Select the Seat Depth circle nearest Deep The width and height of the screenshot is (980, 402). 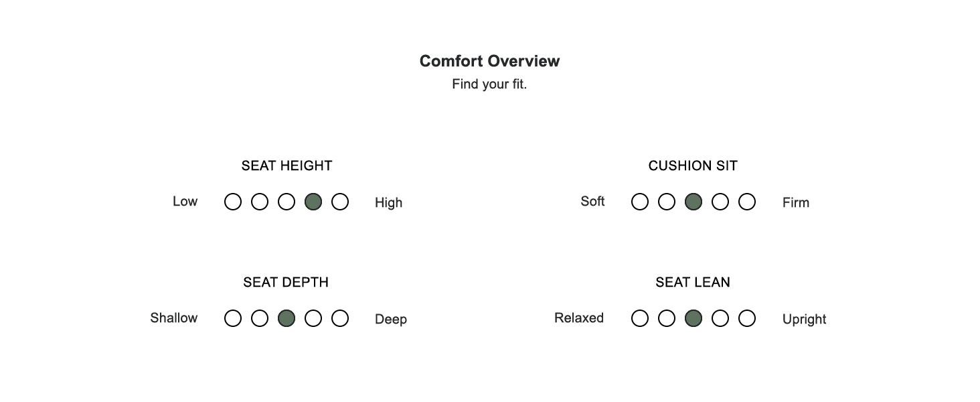340,318
